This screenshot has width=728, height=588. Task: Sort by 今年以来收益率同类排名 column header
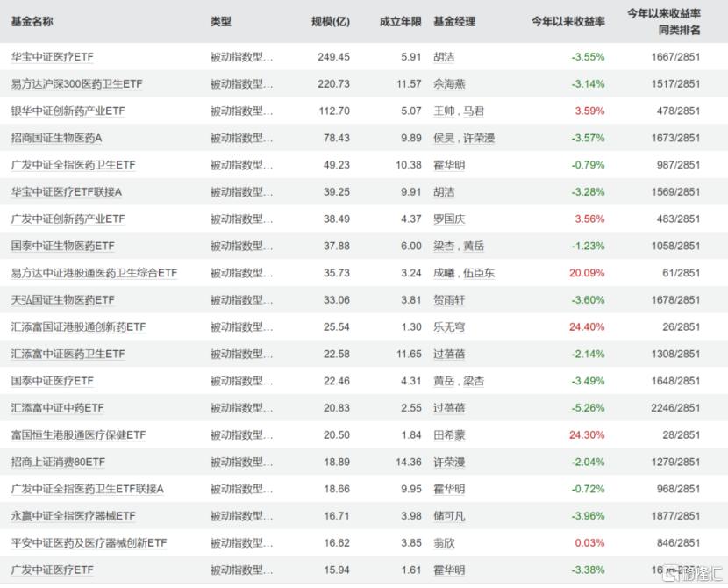tap(664, 21)
